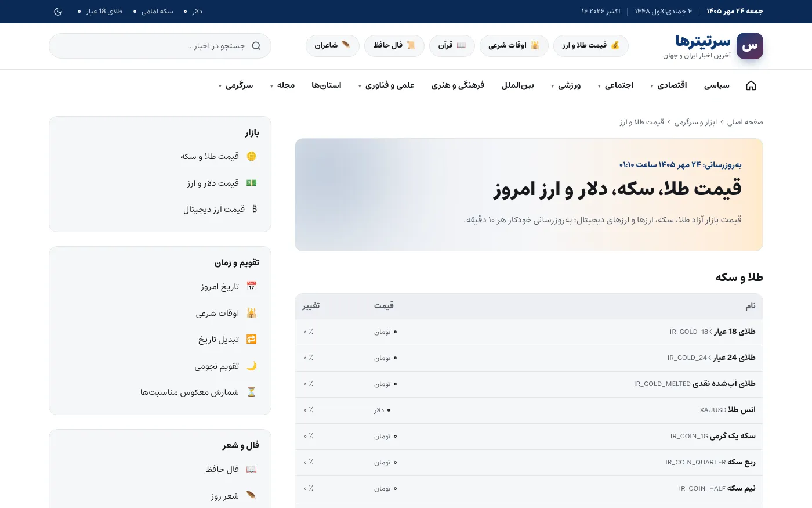812x508 pixels.
Task: Click the news search input field
Action: pos(160,46)
